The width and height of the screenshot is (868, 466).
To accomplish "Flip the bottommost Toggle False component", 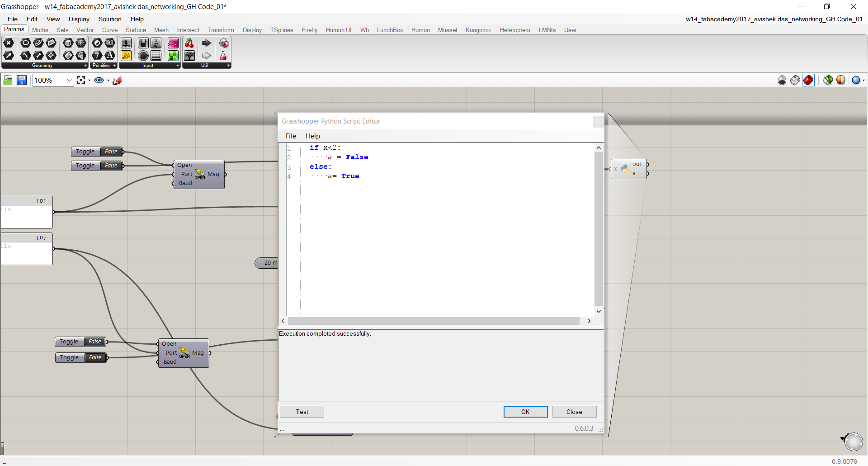I will click(x=81, y=357).
